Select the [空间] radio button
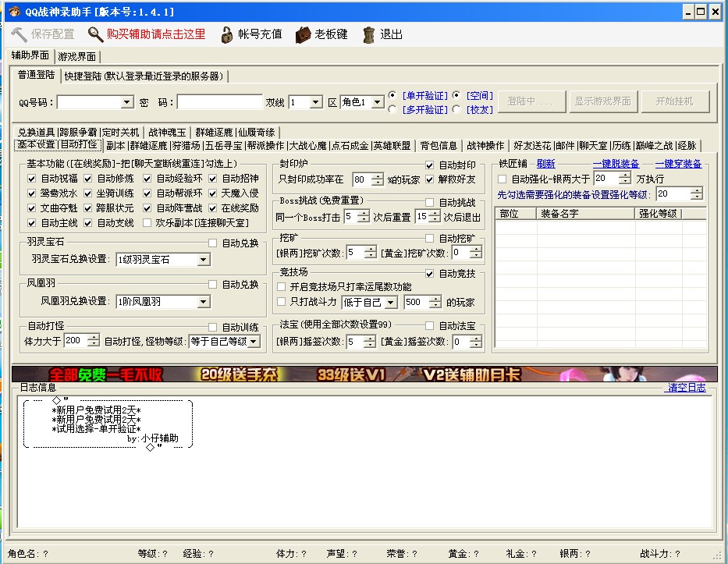This screenshot has width=728, height=564. 456,95
